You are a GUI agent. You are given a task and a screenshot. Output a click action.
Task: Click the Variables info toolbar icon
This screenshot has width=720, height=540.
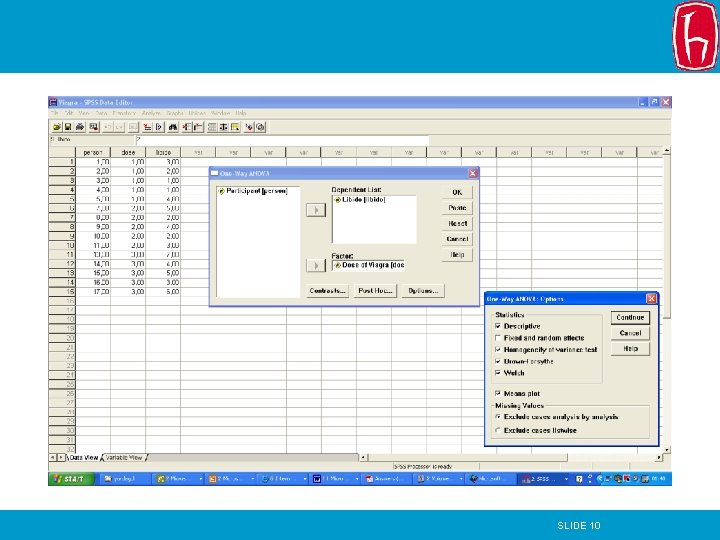pyautogui.click(x=159, y=127)
